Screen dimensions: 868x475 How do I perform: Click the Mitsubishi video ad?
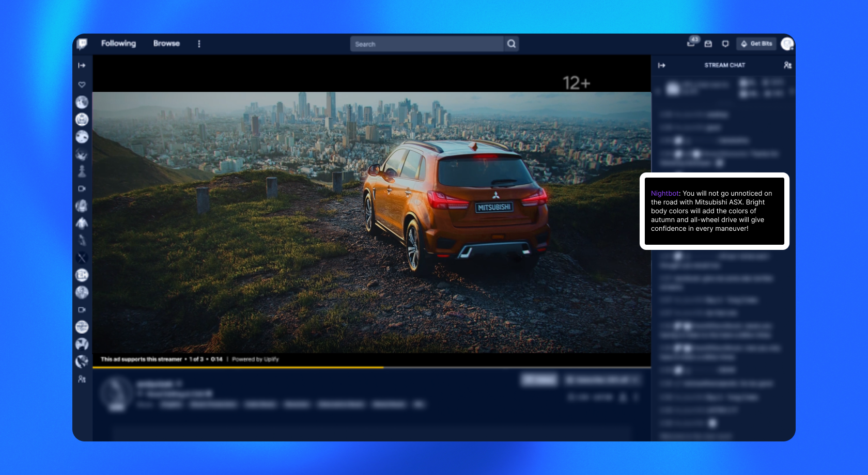pyautogui.click(x=372, y=223)
